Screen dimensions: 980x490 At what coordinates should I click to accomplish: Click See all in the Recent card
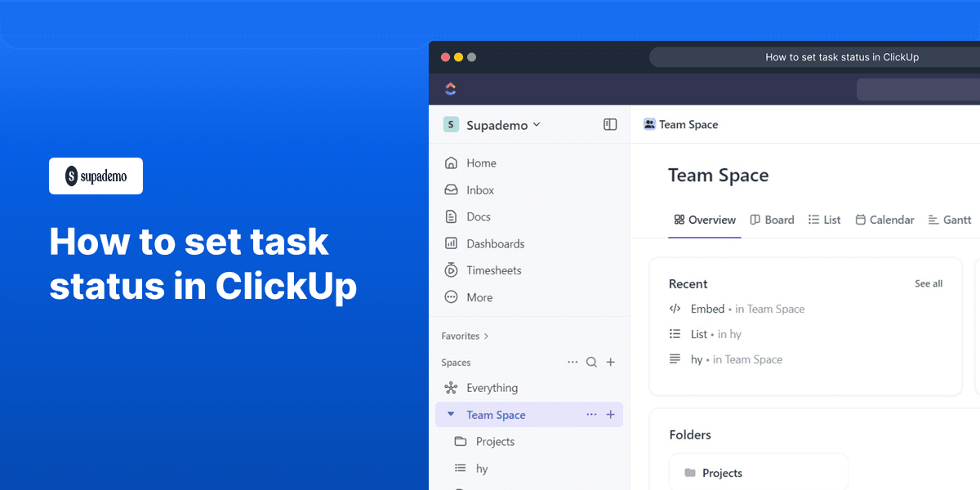tap(929, 283)
